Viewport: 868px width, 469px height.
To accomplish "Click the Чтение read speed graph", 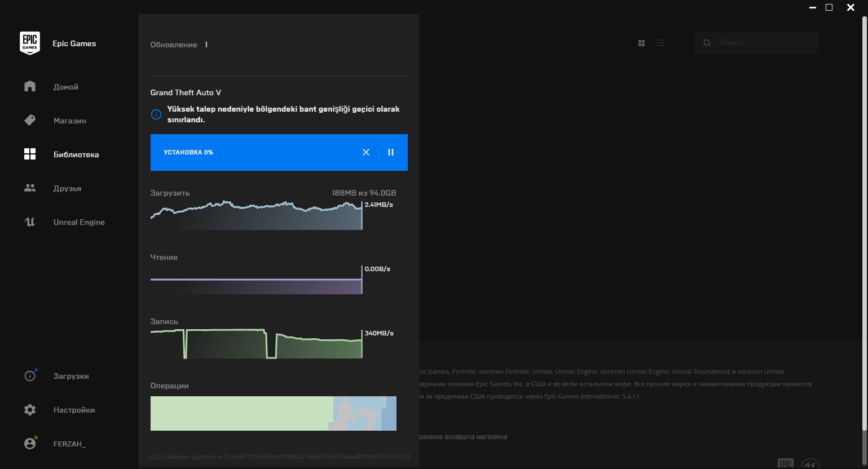I will click(256, 280).
